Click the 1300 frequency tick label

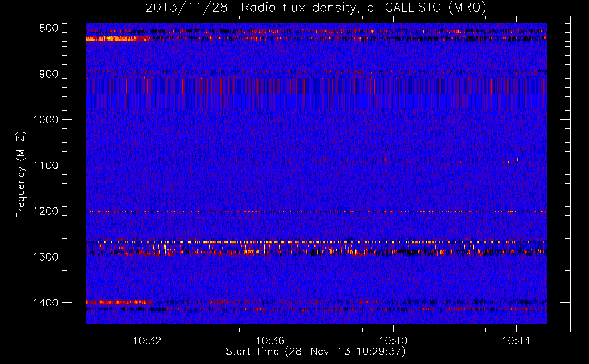click(x=46, y=257)
